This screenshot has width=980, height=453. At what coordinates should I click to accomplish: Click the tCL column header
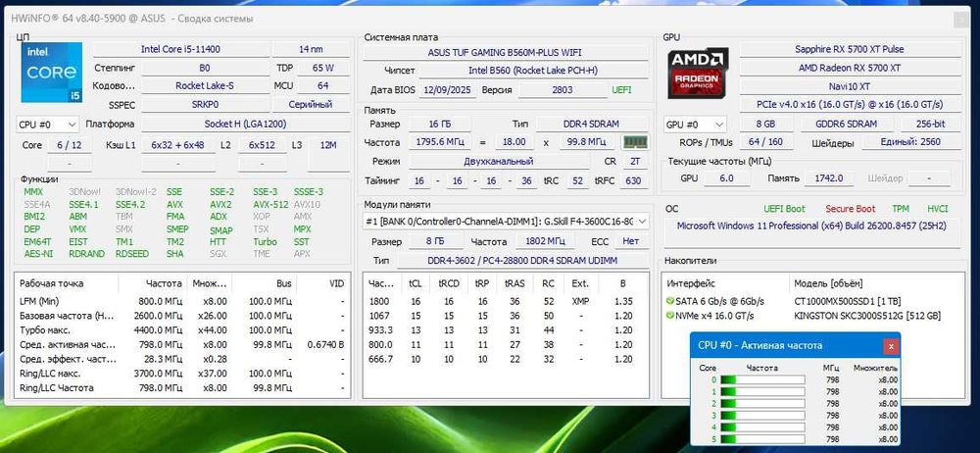[x=415, y=283]
